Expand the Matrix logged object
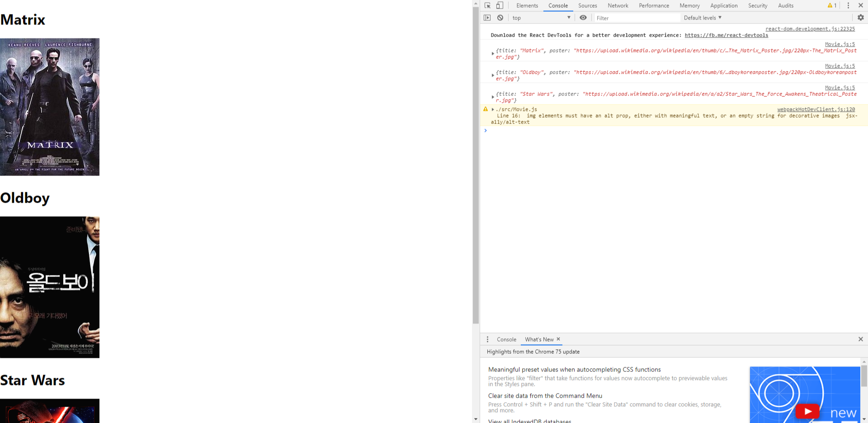Image resolution: width=868 pixels, height=423 pixels. pos(493,53)
